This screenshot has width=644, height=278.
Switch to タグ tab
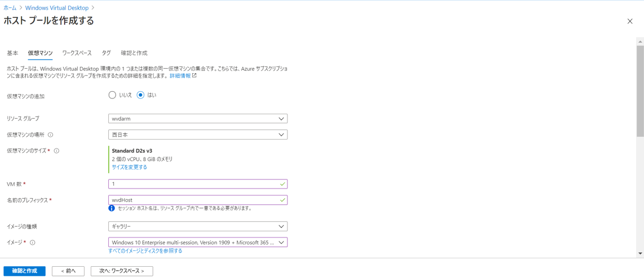tap(106, 53)
